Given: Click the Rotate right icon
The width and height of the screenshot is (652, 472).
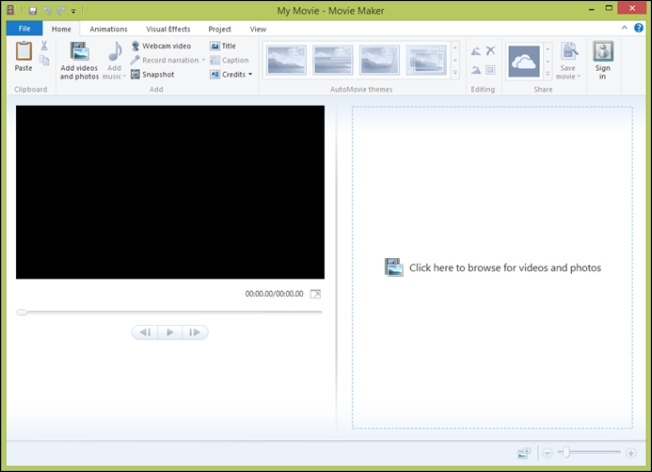Looking at the screenshot, I should (x=476, y=70).
